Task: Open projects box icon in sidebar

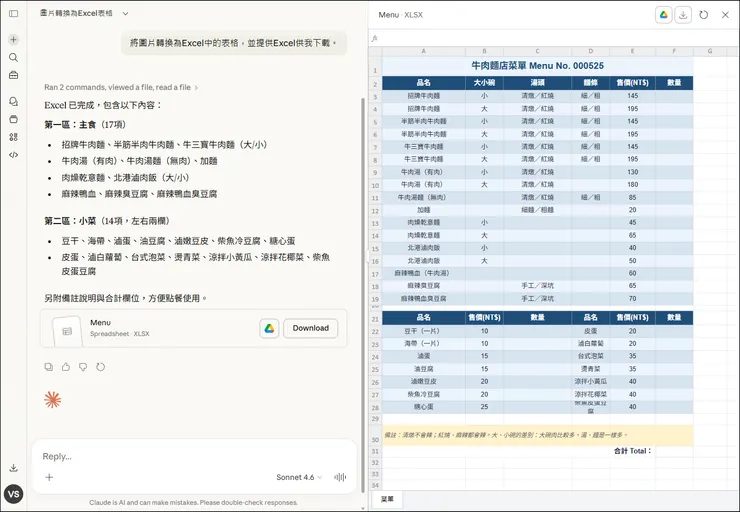Action: 14,119
